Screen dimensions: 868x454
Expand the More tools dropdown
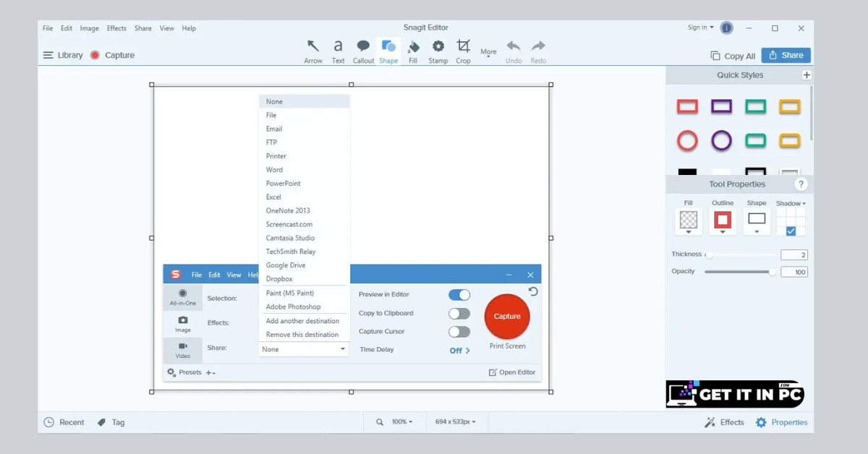(x=488, y=52)
